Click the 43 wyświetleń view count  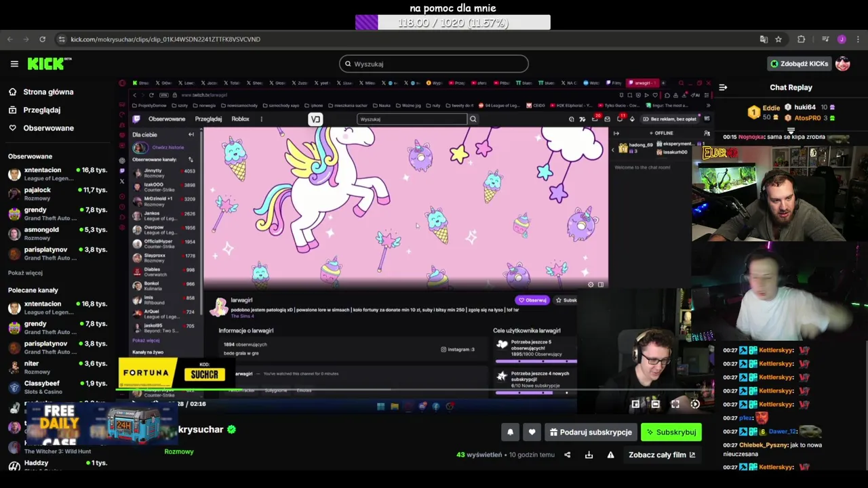click(x=479, y=455)
